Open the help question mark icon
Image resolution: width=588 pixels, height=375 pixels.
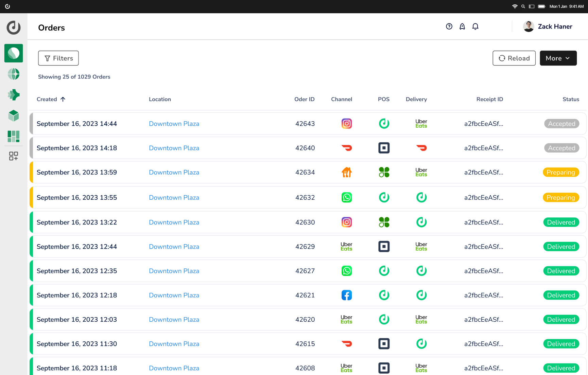point(449,26)
